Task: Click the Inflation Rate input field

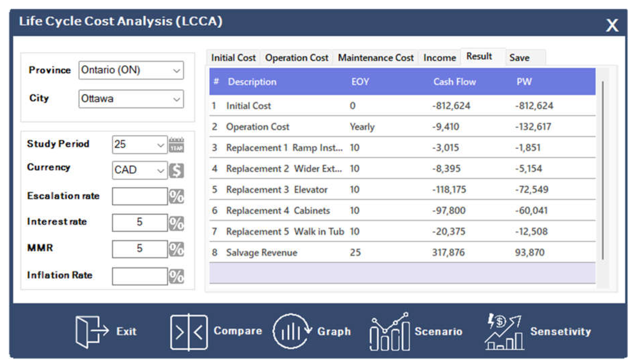Action: 140,276
